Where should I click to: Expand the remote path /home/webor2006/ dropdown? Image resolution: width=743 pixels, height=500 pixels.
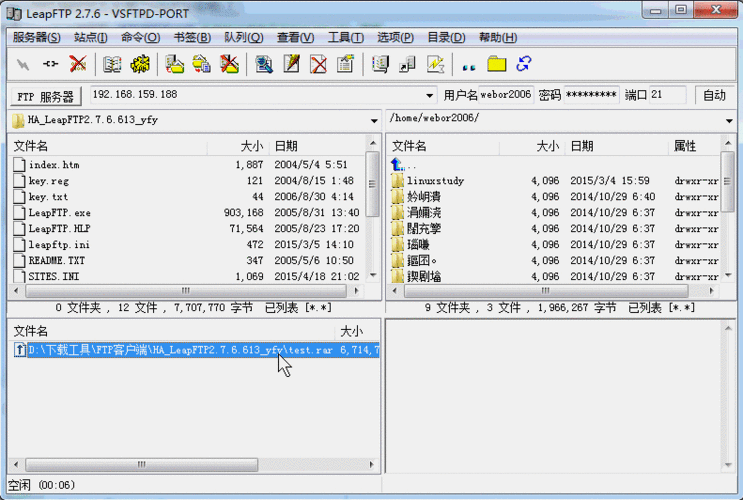pyautogui.click(x=729, y=120)
